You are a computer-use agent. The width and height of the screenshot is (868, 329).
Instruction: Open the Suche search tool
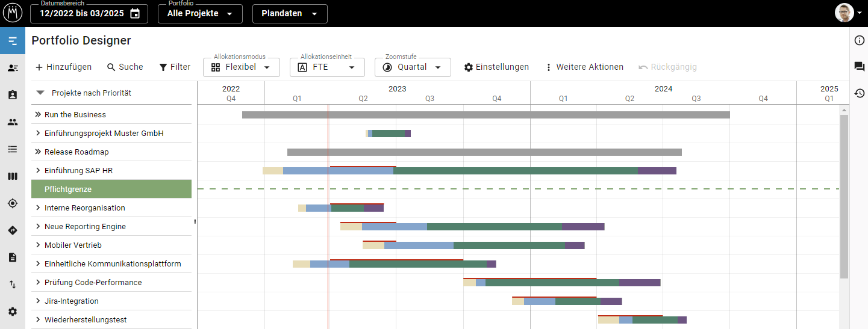[125, 67]
